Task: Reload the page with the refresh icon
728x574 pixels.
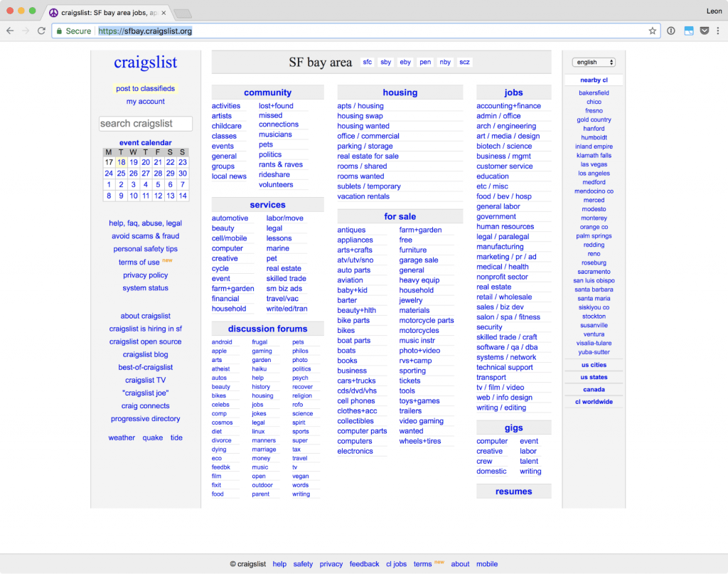Action: pos(41,31)
